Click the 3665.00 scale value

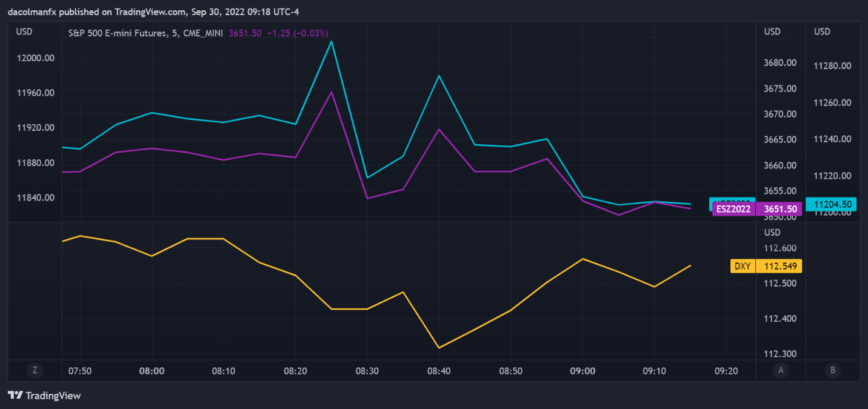[780, 140]
